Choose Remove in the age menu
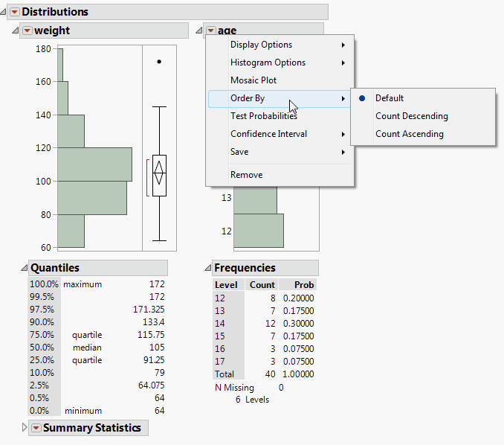The width and height of the screenshot is (504, 445). tap(246, 175)
